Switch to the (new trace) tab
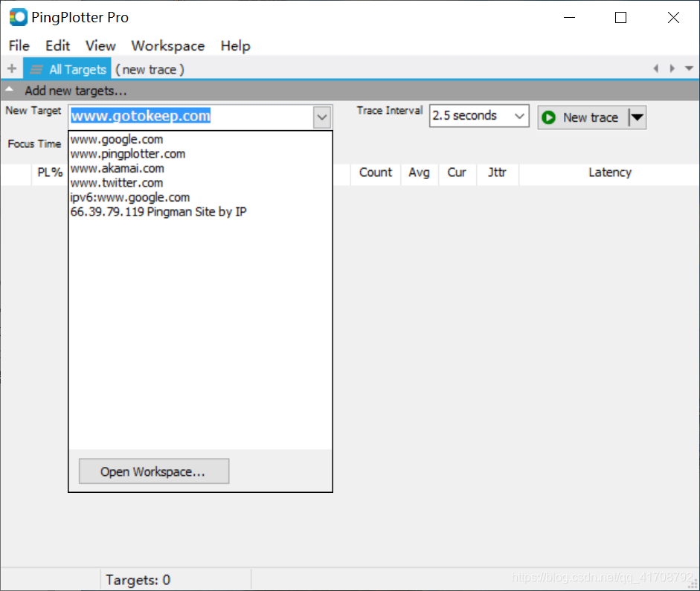The image size is (700, 591). 150,70
